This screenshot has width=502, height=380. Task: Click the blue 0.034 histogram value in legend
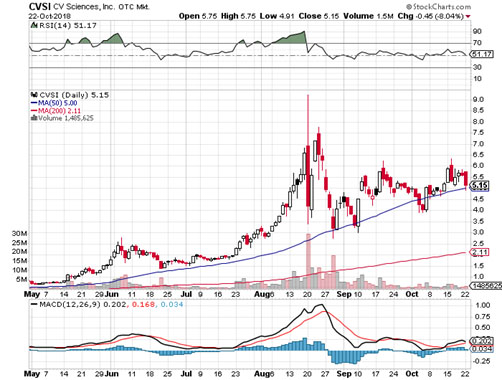click(172, 304)
